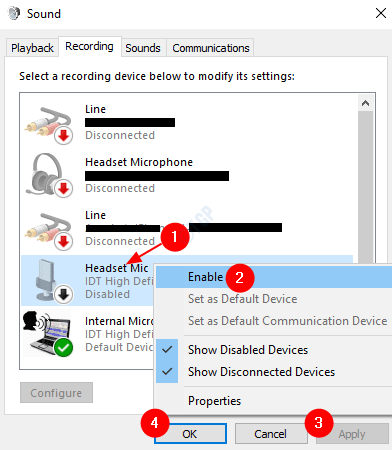The width and height of the screenshot is (392, 450).
Task: Switch to the Playback tab
Action: click(x=32, y=48)
